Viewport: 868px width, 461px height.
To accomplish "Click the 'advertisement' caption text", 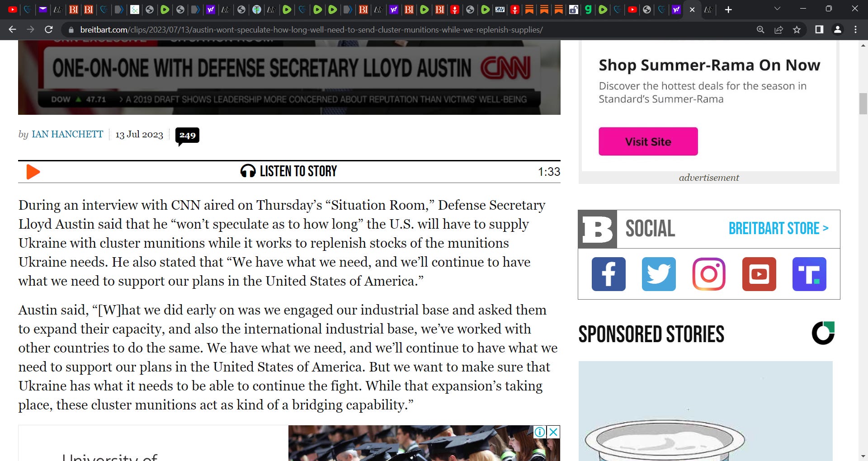I will pyautogui.click(x=709, y=178).
